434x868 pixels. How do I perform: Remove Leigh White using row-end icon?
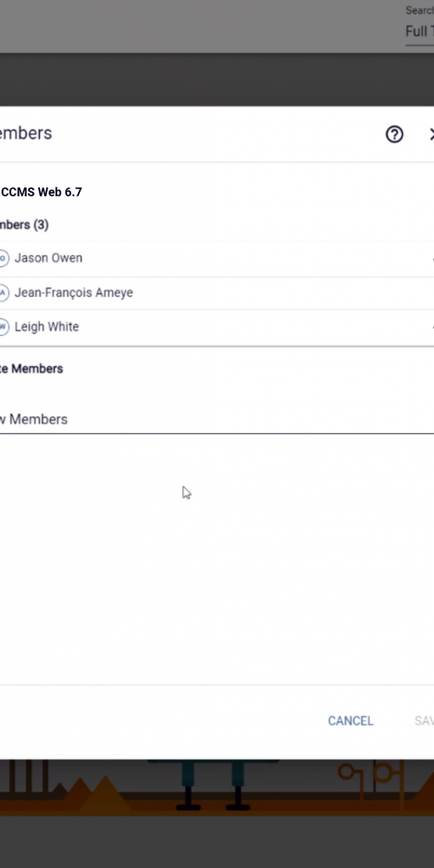(432, 327)
